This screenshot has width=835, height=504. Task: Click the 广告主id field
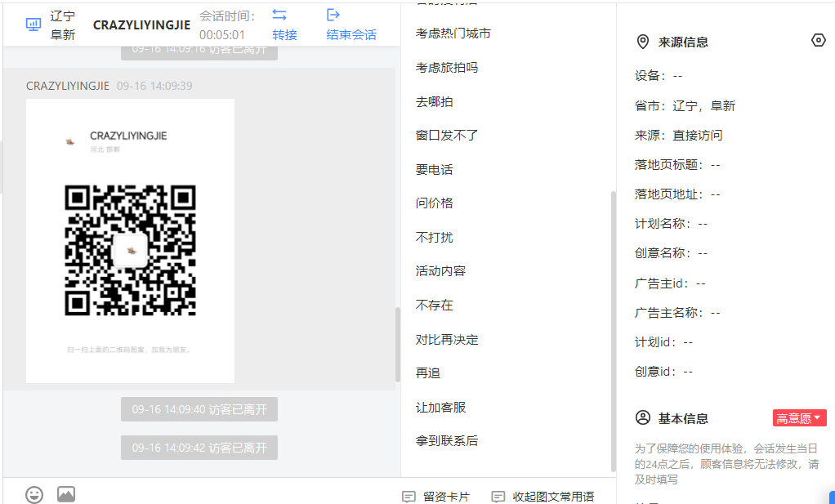coord(670,283)
